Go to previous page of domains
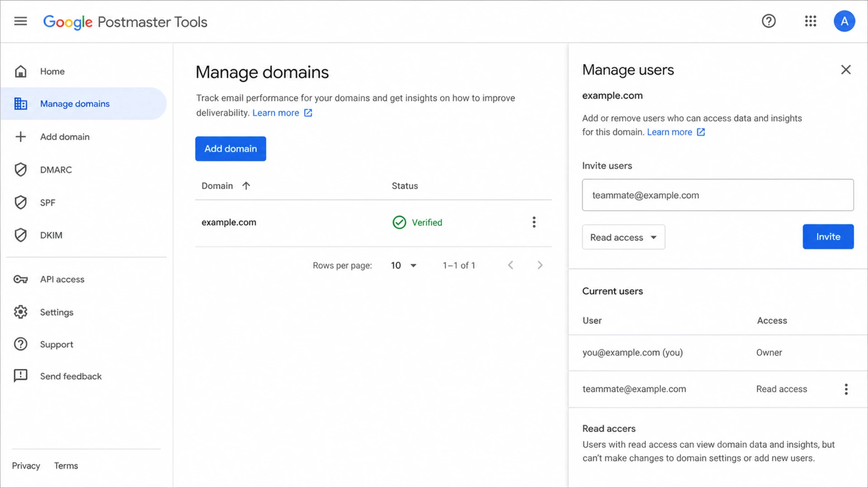This screenshot has height=488, width=868. pos(510,265)
